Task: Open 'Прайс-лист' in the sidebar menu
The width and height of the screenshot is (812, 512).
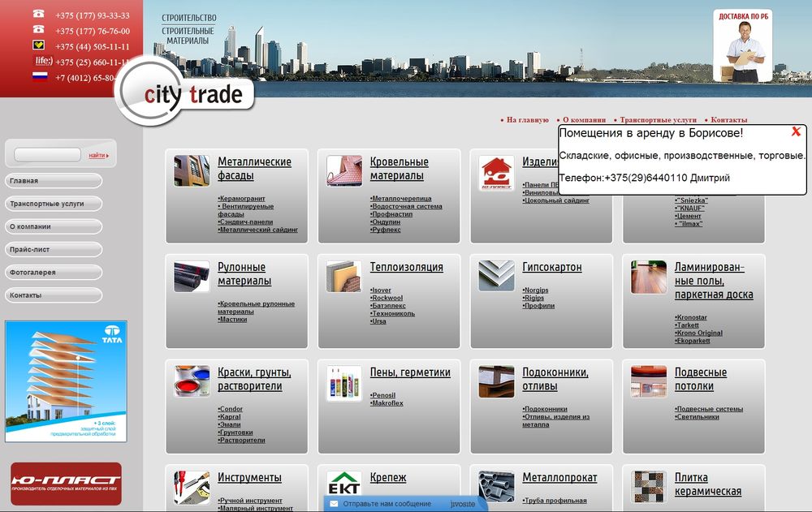Action: tap(54, 249)
